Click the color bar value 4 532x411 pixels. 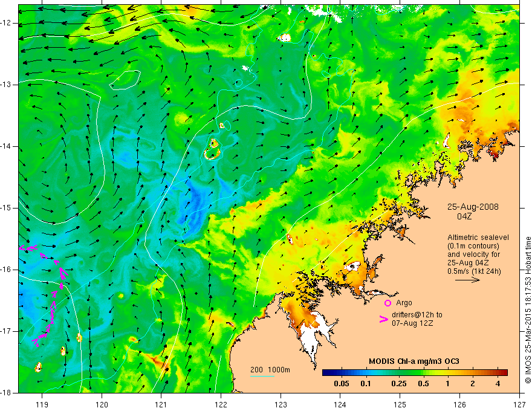498,384
